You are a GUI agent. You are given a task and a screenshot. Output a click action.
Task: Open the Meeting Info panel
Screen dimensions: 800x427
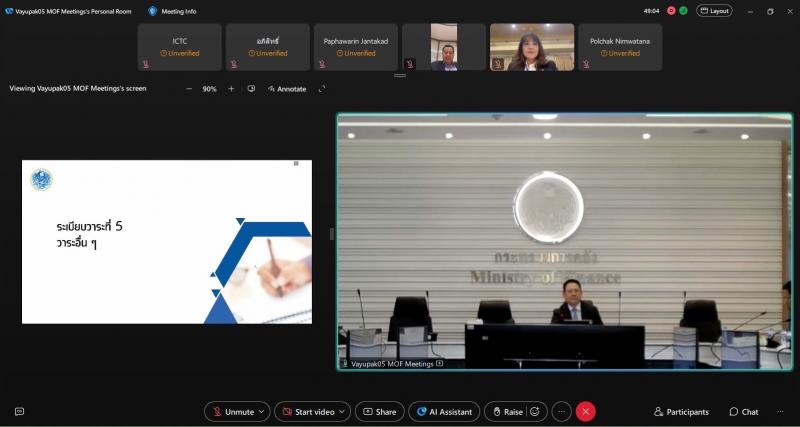pos(172,11)
